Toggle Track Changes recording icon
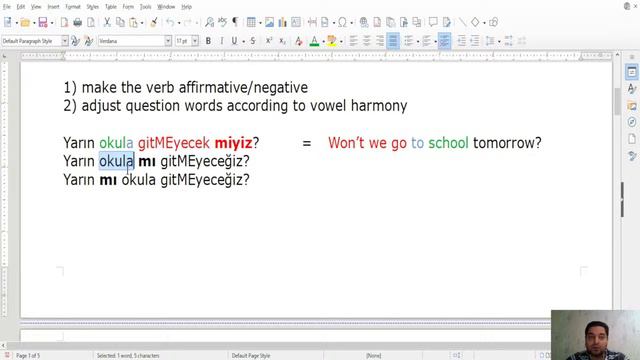The image size is (640, 360). 447,22
